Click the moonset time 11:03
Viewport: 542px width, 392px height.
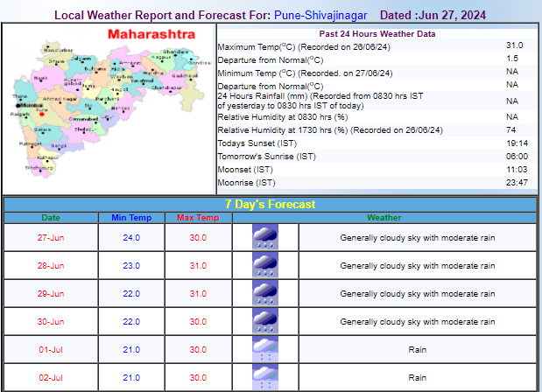point(517,170)
